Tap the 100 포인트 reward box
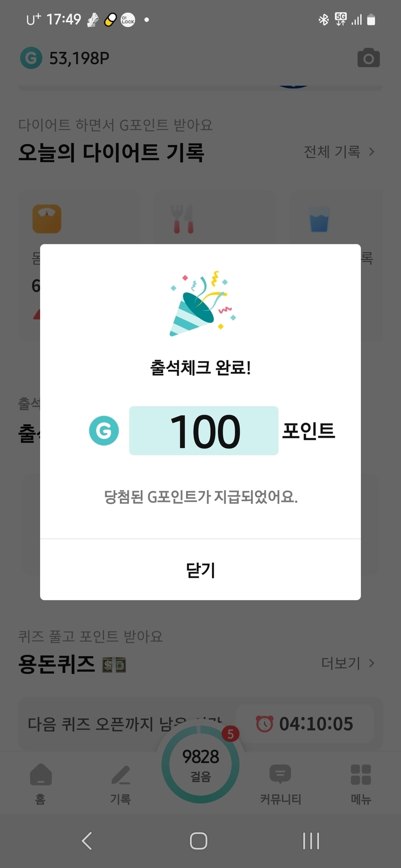401x868 pixels. point(203,431)
